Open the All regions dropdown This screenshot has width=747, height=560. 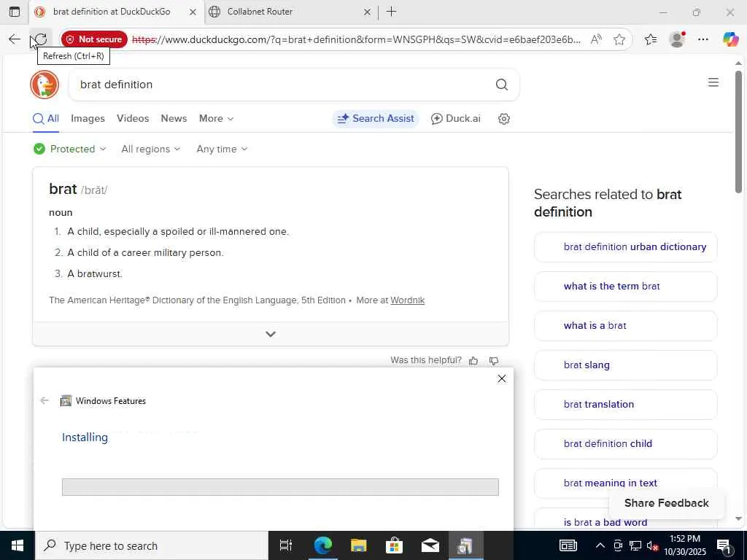(151, 149)
